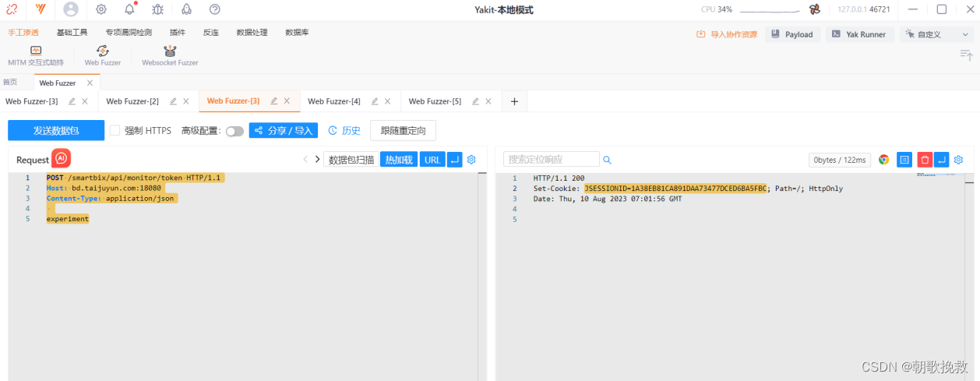Switch to Web Fuzzer-[5] tab
The height and width of the screenshot is (381, 980).
click(435, 101)
